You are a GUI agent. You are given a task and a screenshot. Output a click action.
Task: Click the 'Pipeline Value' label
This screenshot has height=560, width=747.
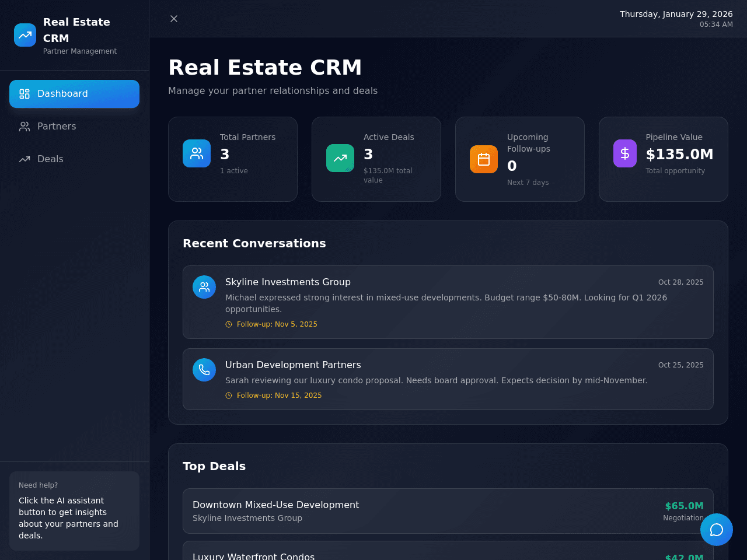coord(674,137)
